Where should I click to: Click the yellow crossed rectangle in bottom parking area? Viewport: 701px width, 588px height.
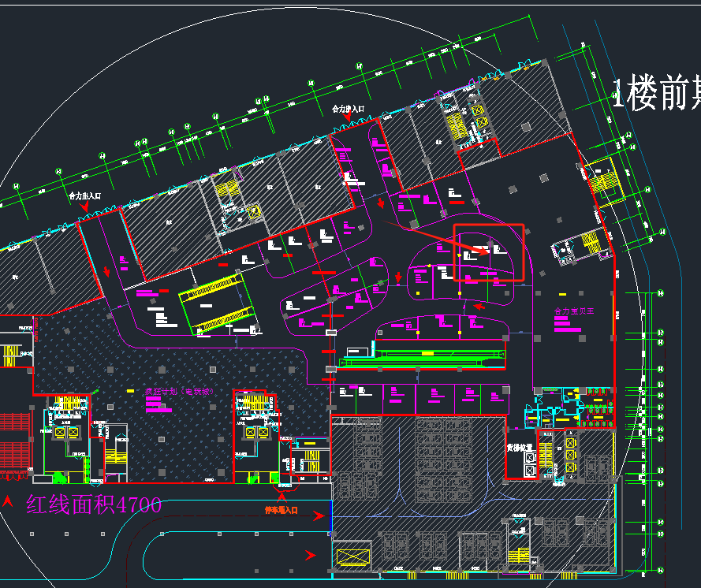[352, 557]
